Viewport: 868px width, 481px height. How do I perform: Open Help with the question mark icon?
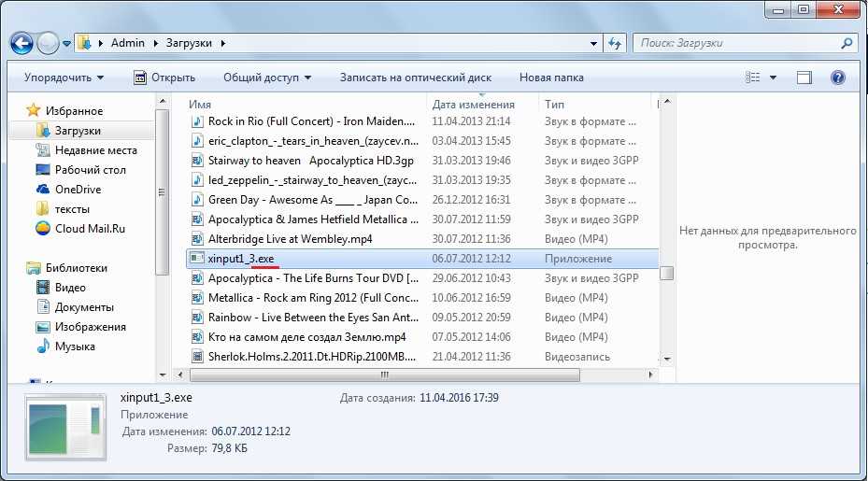pyautogui.click(x=838, y=78)
